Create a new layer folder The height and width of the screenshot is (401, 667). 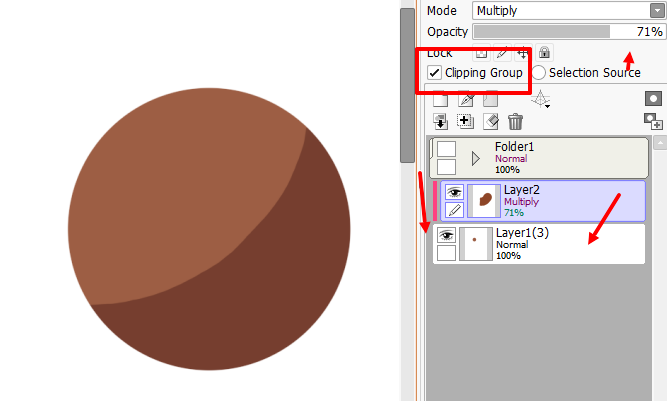490,99
